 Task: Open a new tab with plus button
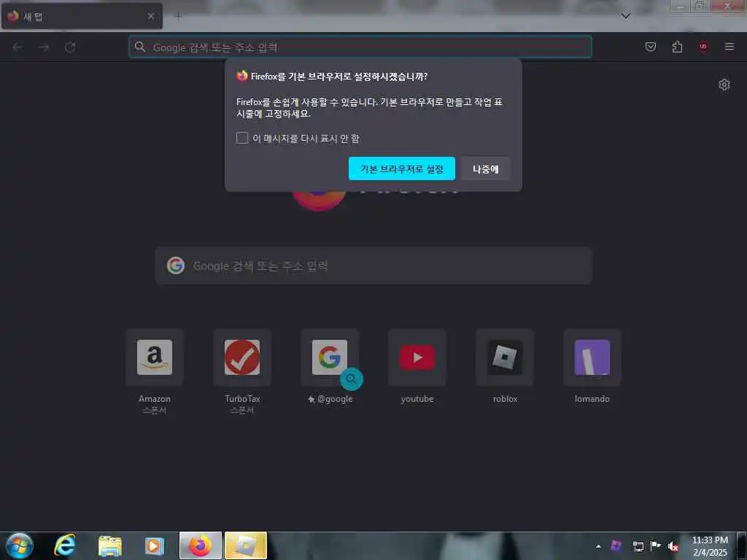coord(178,16)
